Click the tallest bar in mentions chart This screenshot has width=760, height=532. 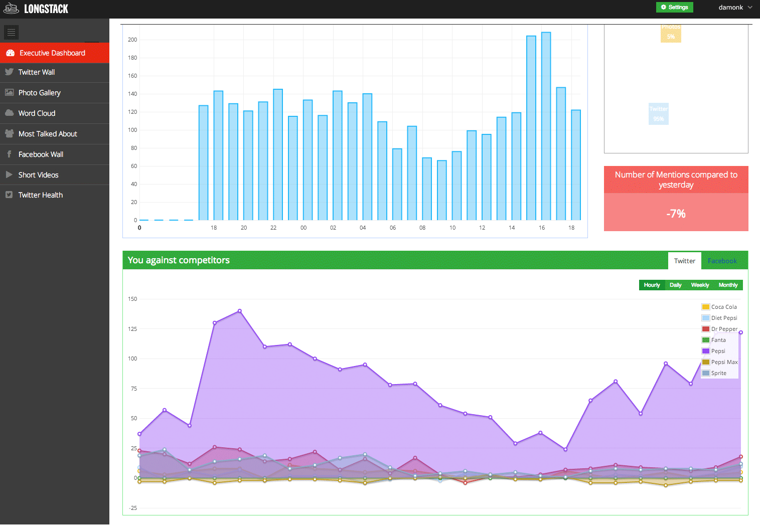point(546,126)
